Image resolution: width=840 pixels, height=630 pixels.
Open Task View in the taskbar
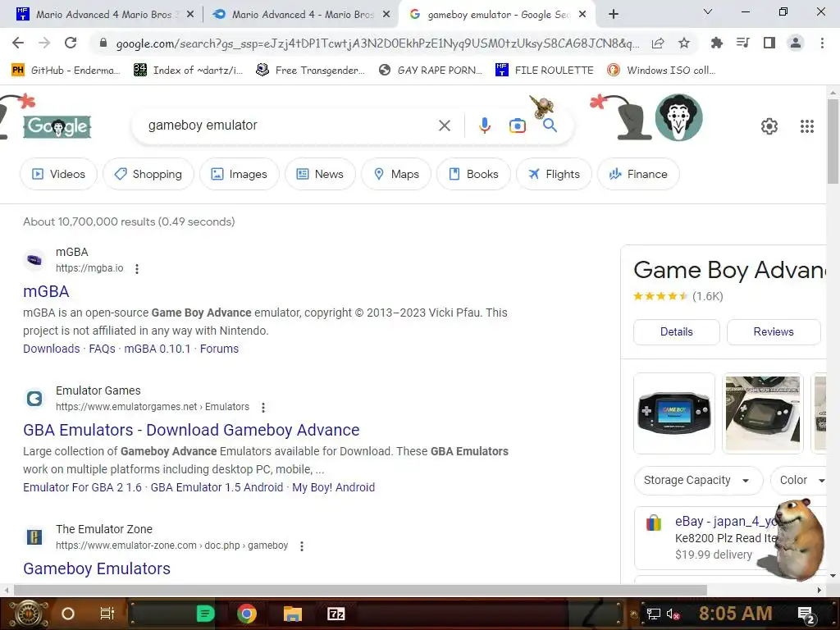[x=107, y=614]
